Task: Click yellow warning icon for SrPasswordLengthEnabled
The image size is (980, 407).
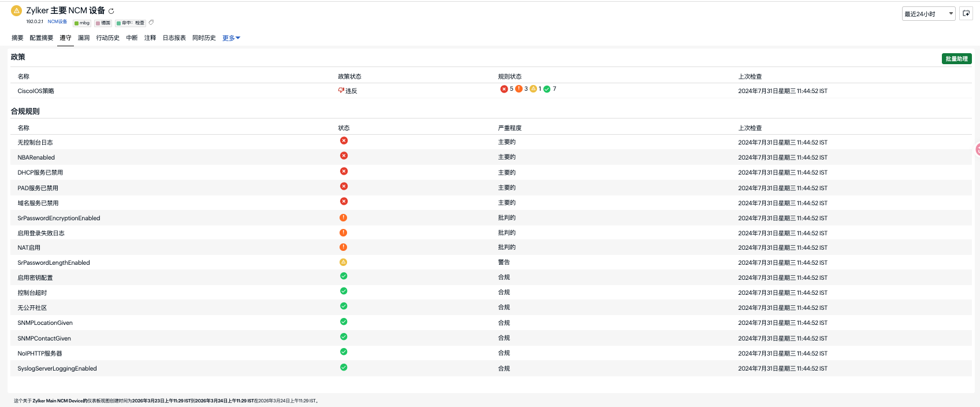Action: click(344, 262)
